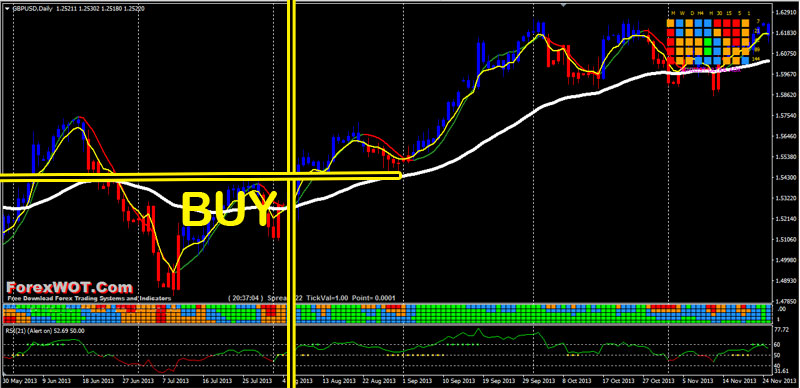Click the red square in 30 column, 7 row
Screen dimensions: 800x388
pyautogui.click(x=717, y=23)
